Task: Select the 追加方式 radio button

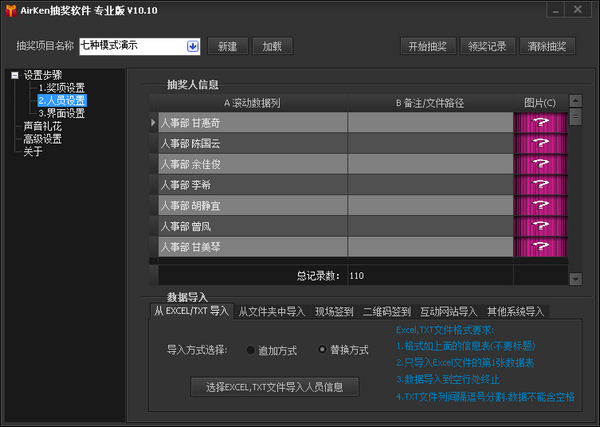Action: (x=250, y=350)
